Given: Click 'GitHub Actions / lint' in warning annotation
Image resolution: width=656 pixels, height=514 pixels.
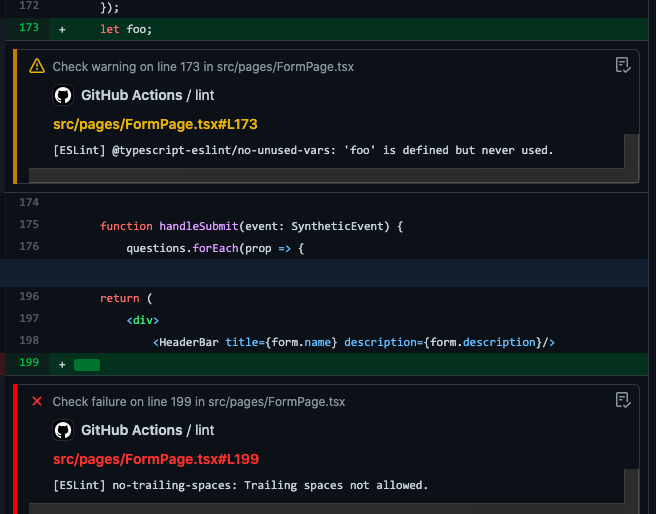Looking at the screenshot, I should (148, 95).
